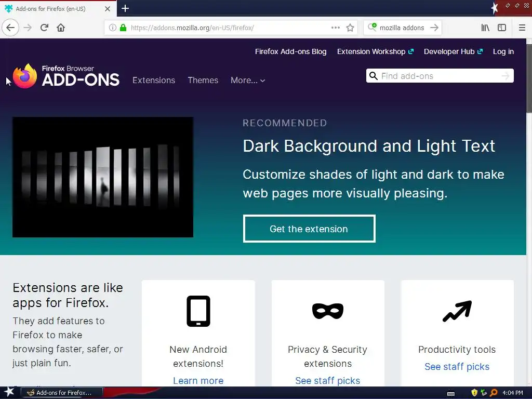This screenshot has height=399, width=532.
Task: Close the Add-ons for Firefox tab
Action: (x=107, y=9)
